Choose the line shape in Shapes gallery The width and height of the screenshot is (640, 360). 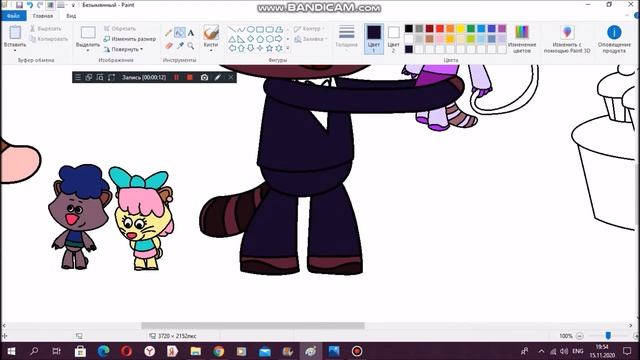point(231,29)
